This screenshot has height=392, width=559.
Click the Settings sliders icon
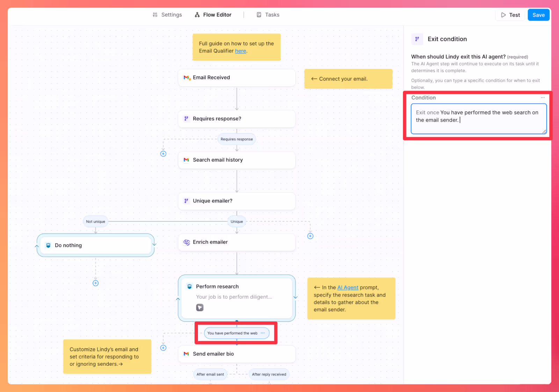155,15
